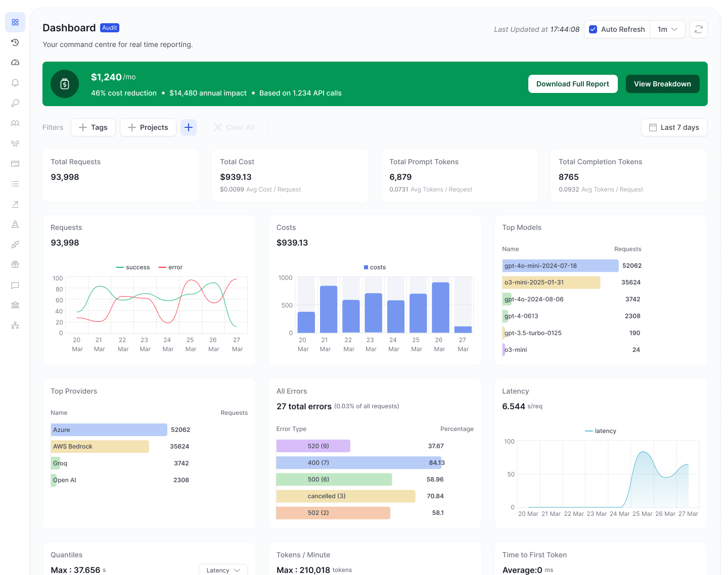Viewport: 728px width, 575px height.
Task: Open the key icon in sidebar
Action: 15,103
